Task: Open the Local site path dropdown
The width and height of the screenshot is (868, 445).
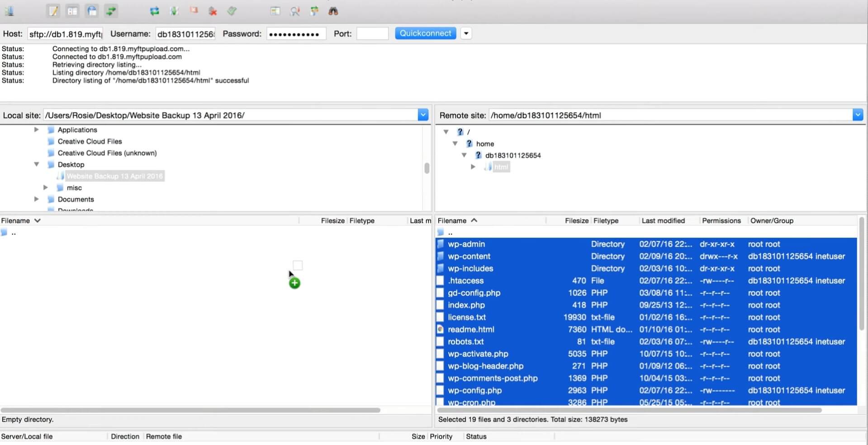Action: point(423,115)
